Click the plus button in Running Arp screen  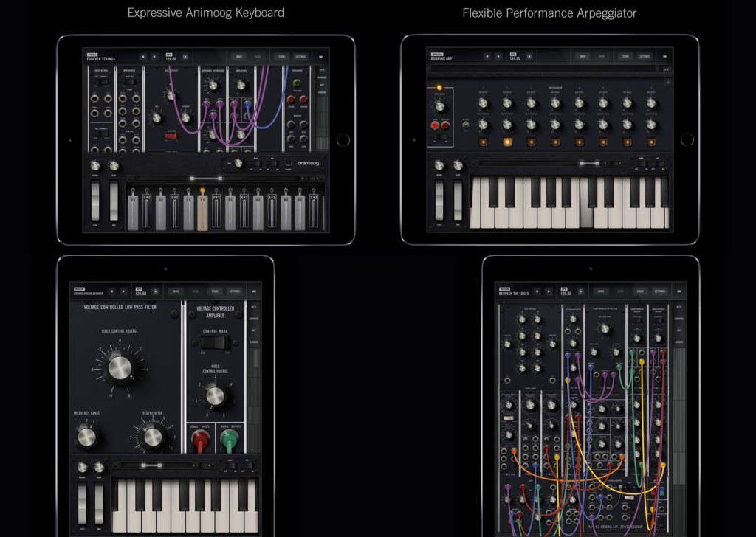(x=667, y=83)
